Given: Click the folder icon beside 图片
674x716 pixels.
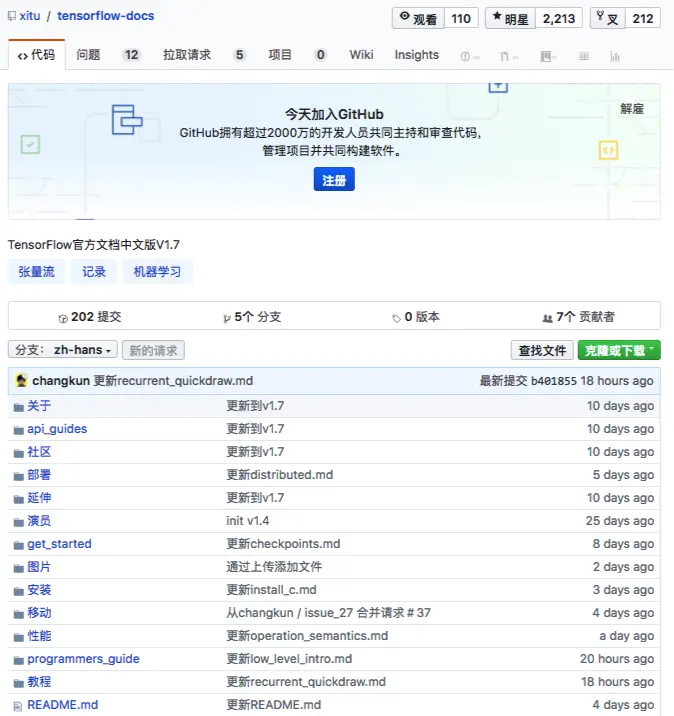Looking at the screenshot, I should [18, 569].
